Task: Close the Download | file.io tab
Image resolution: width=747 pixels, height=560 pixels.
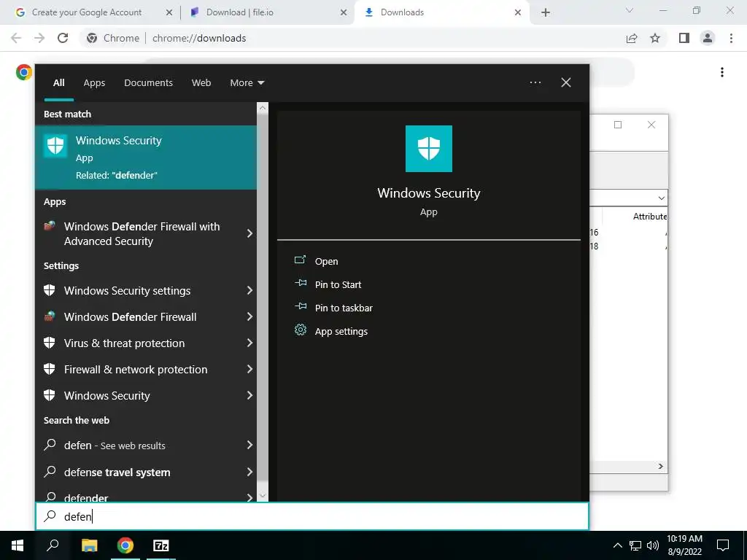Action: click(343, 12)
